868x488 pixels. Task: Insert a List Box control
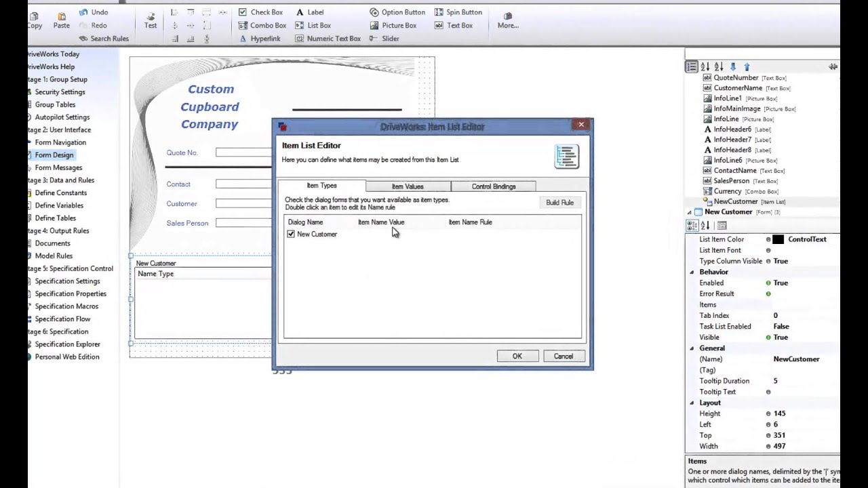[x=313, y=25]
